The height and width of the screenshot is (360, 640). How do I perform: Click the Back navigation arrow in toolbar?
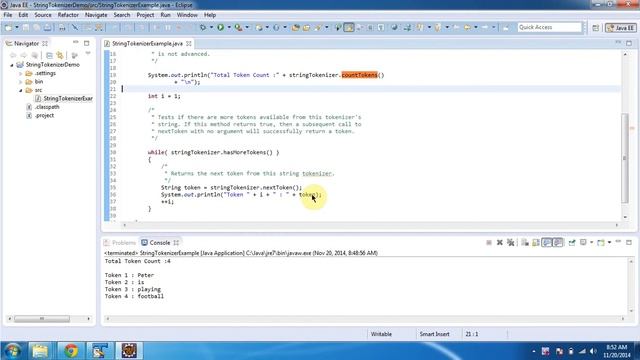[x=467, y=27]
